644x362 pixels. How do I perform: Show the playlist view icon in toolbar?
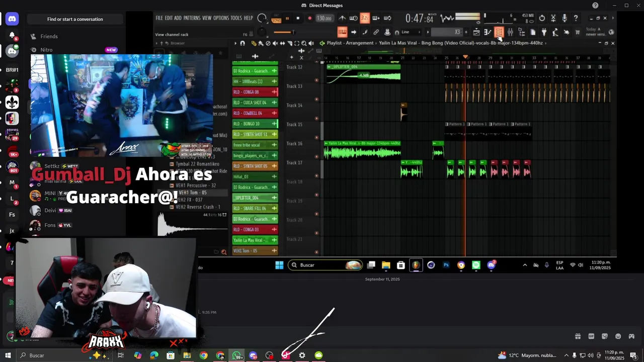click(476, 32)
